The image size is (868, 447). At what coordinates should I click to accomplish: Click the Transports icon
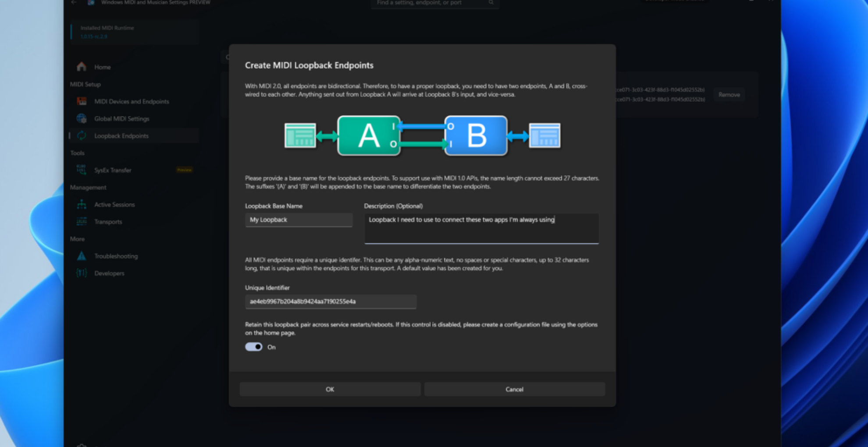[82, 222]
